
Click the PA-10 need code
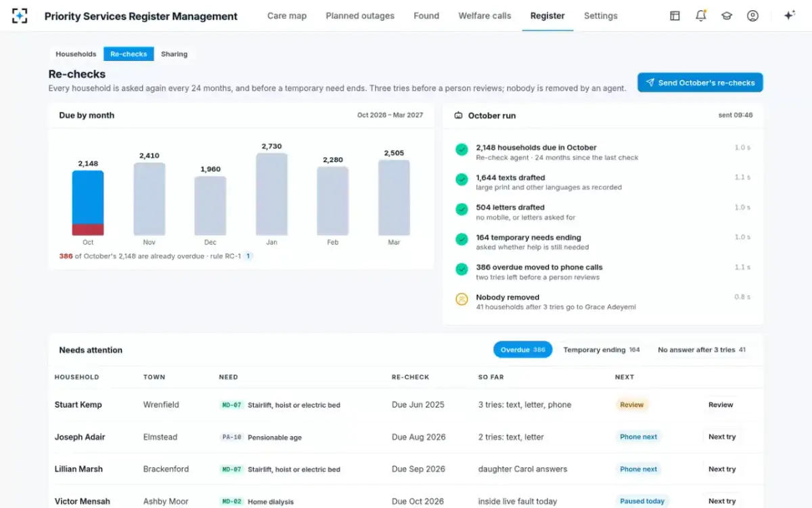tap(231, 438)
